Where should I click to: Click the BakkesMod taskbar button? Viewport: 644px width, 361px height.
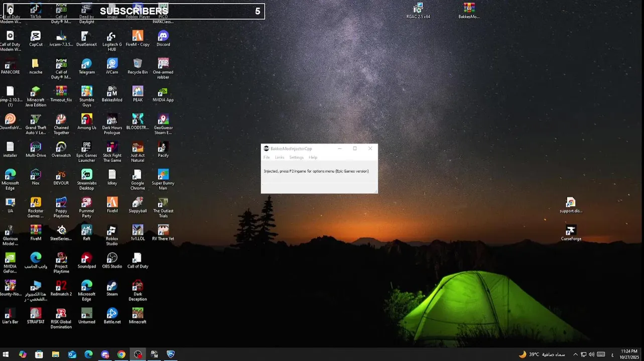click(155, 354)
